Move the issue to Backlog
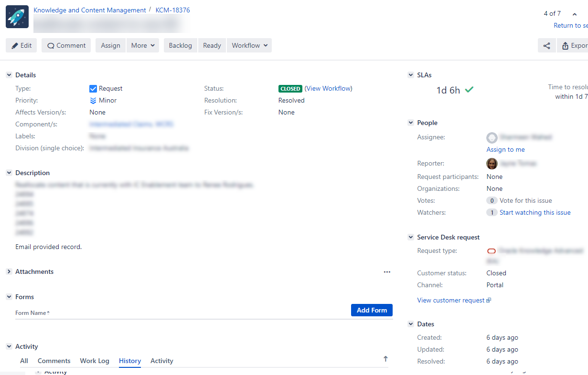Image resolution: width=588 pixels, height=375 pixels. coord(181,46)
